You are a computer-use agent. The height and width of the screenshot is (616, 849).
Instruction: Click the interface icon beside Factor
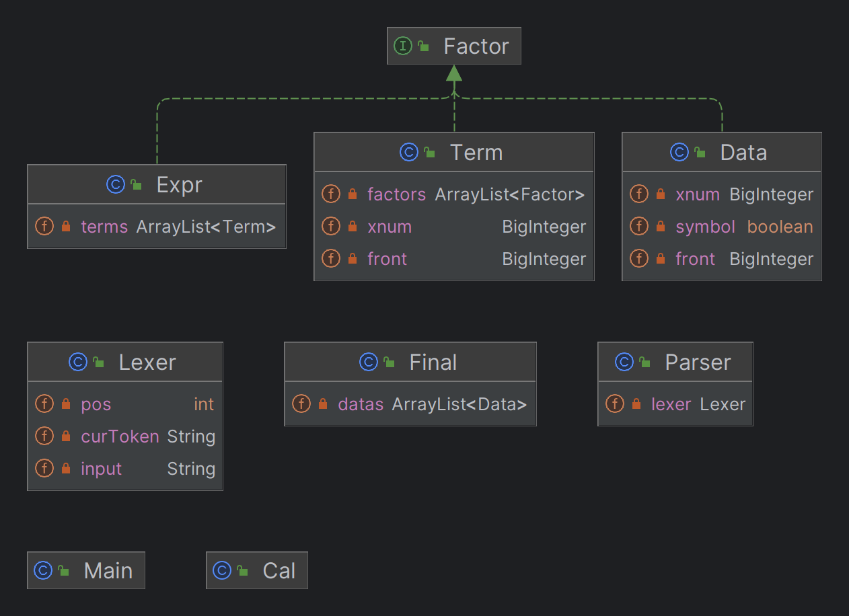pos(402,46)
